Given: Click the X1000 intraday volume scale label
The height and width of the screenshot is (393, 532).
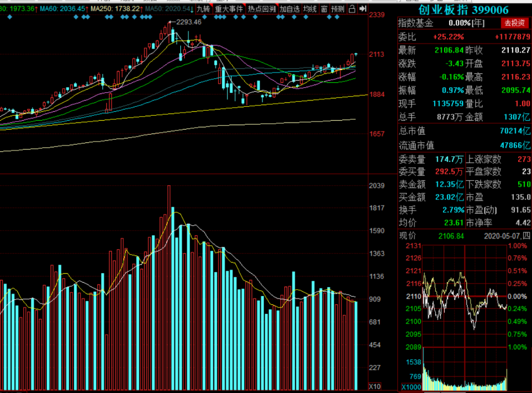Looking at the screenshot, I should (x=411, y=387).
